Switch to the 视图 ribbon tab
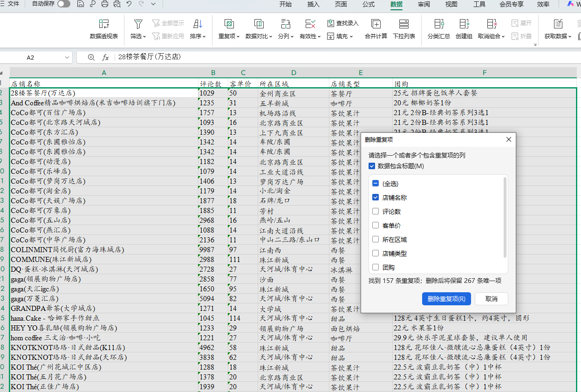Viewport: 581px width, 392px height. click(451, 4)
